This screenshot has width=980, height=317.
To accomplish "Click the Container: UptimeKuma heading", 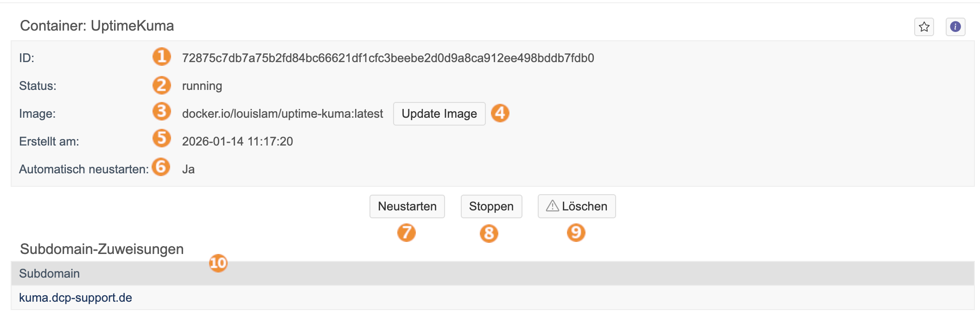I will pyautogui.click(x=97, y=26).
